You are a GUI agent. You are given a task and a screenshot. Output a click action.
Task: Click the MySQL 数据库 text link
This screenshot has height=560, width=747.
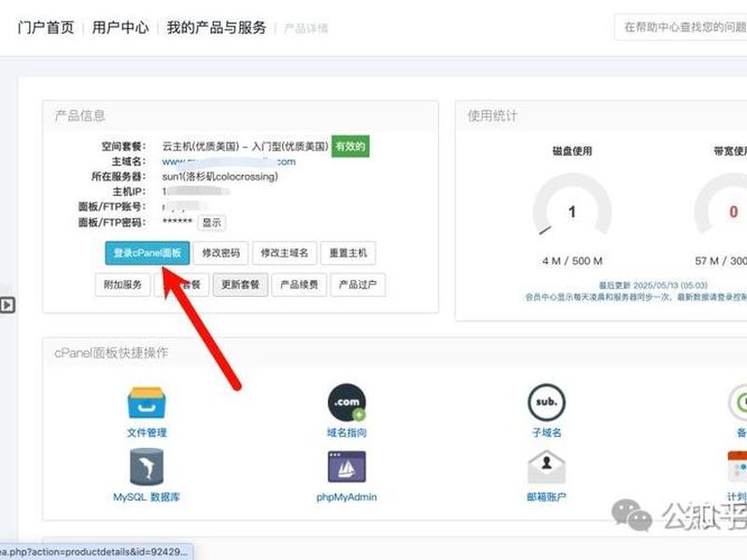click(147, 497)
